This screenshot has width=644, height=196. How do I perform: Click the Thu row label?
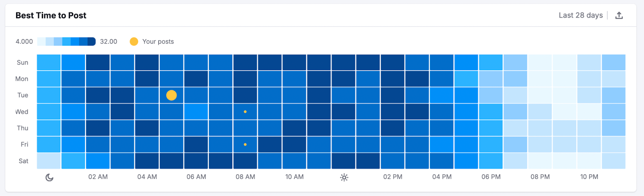point(23,128)
